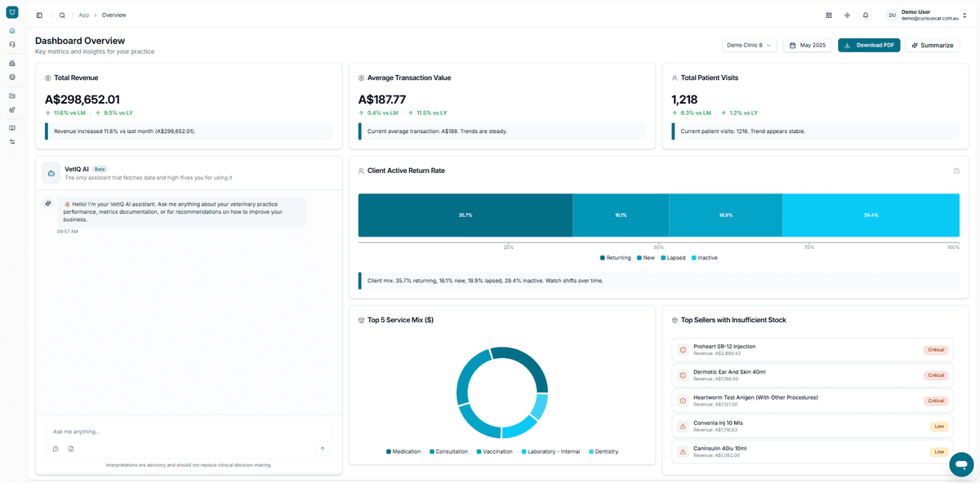Click the home icon in the sidebar

pyautogui.click(x=12, y=30)
